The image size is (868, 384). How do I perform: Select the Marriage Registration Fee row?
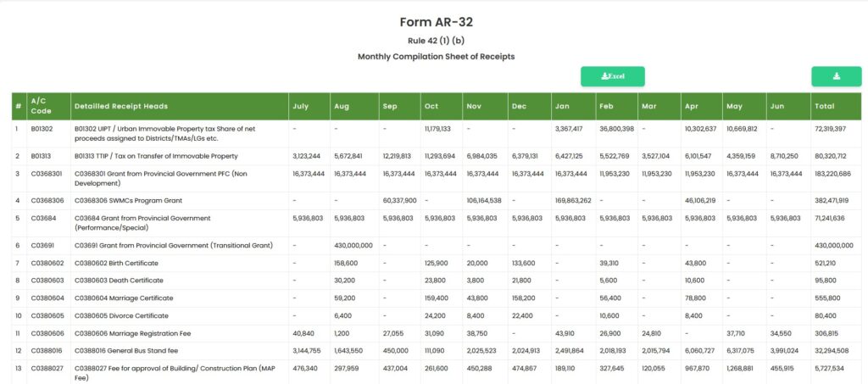tap(437, 334)
